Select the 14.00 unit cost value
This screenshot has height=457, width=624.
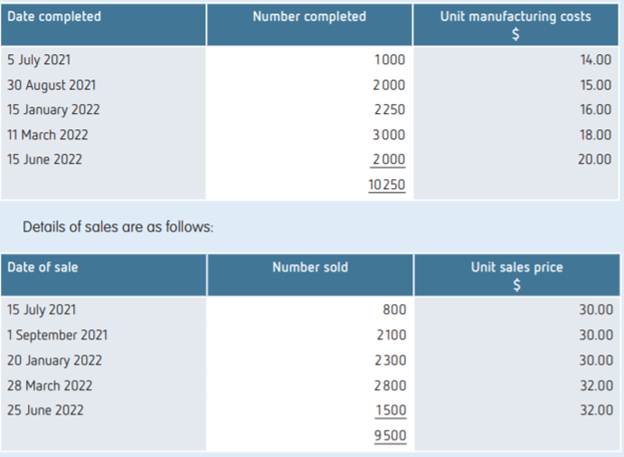pos(596,60)
